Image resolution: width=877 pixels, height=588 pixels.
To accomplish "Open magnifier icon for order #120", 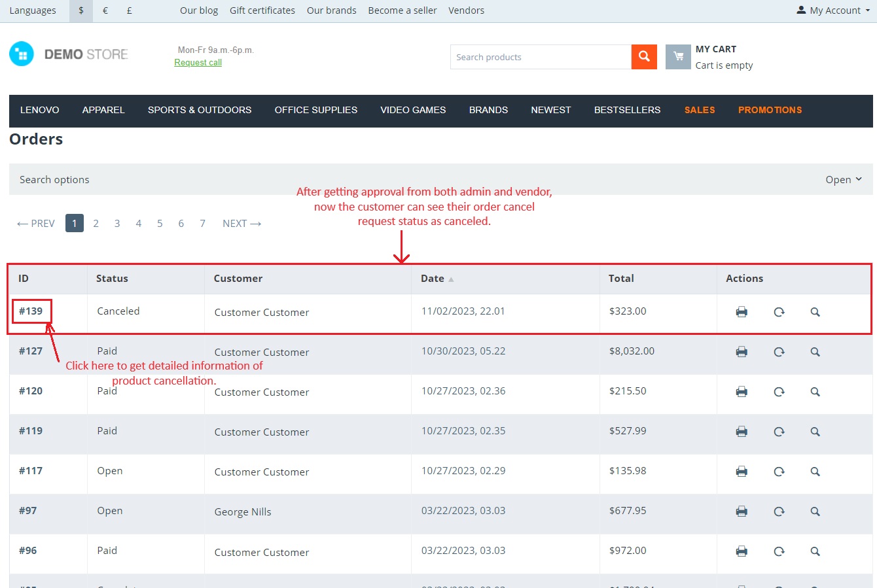I will click(x=815, y=392).
